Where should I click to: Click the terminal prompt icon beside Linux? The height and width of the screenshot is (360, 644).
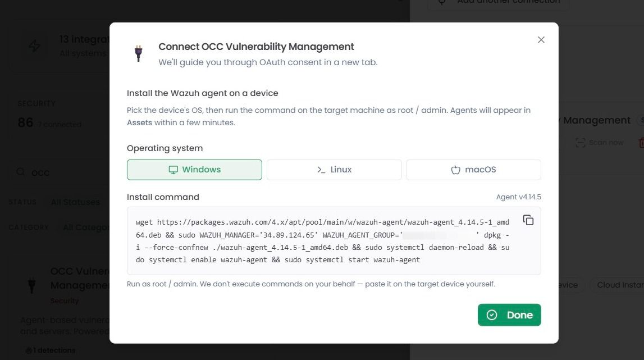(x=321, y=170)
